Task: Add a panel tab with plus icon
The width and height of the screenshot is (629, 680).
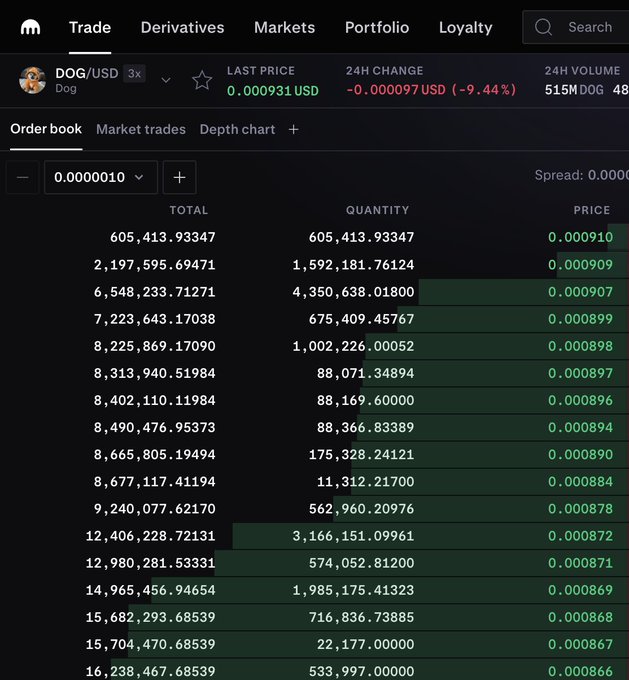Action: click(294, 129)
